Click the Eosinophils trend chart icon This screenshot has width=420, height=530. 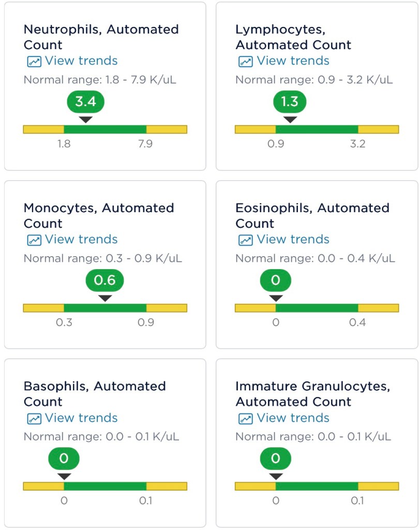pyautogui.click(x=245, y=240)
